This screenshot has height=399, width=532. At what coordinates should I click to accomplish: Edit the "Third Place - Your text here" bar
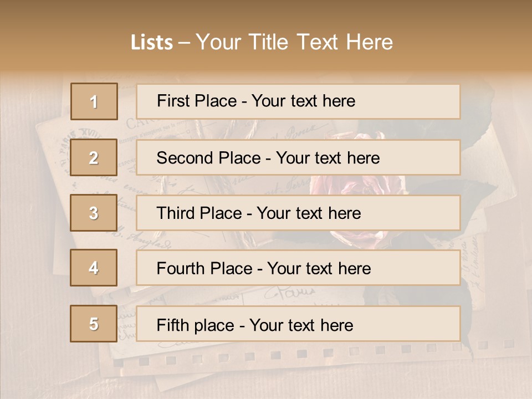click(x=298, y=213)
